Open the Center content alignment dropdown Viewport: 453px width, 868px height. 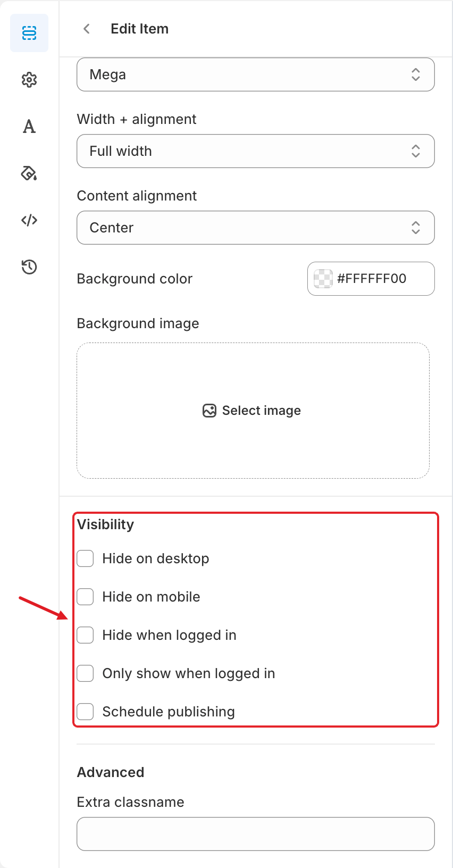256,228
